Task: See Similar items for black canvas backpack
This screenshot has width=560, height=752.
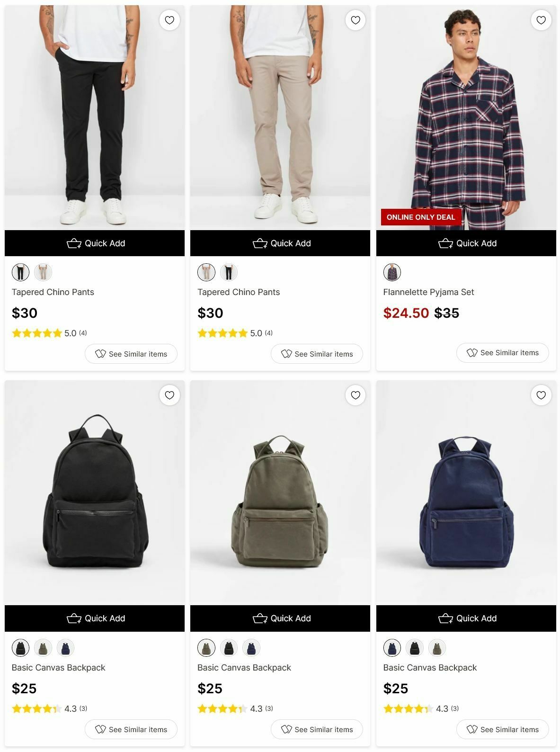Action: 131,730
